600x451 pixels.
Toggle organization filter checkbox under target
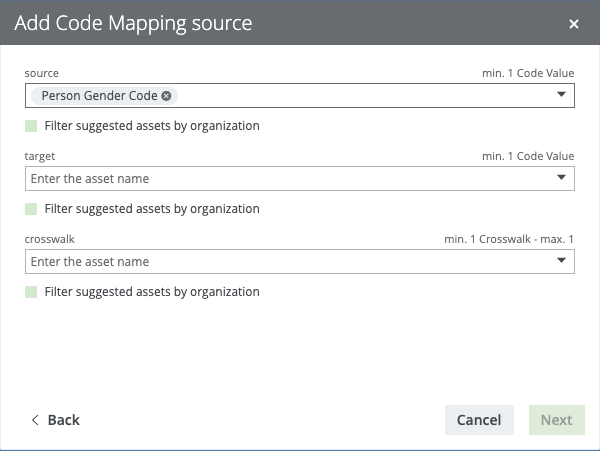point(32,209)
